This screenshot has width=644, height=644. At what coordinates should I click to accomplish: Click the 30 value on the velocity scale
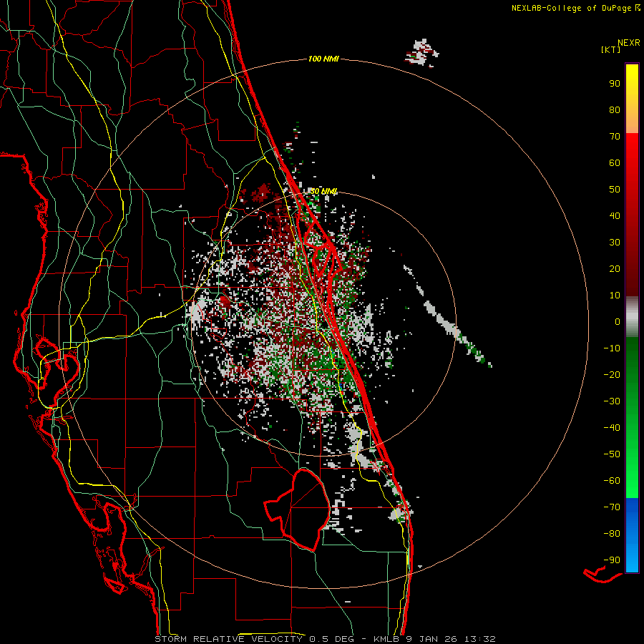click(615, 243)
